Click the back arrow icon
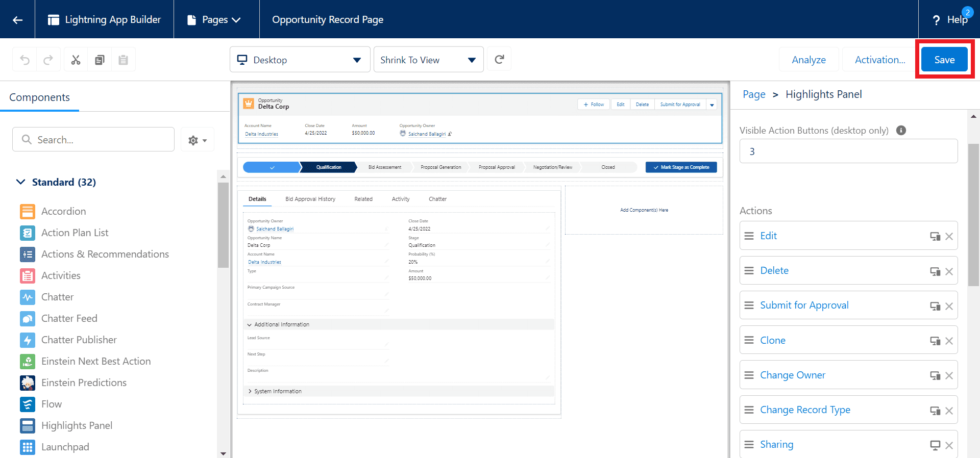Image resolution: width=980 pixels, height=458 pixels. click(18, 19)
